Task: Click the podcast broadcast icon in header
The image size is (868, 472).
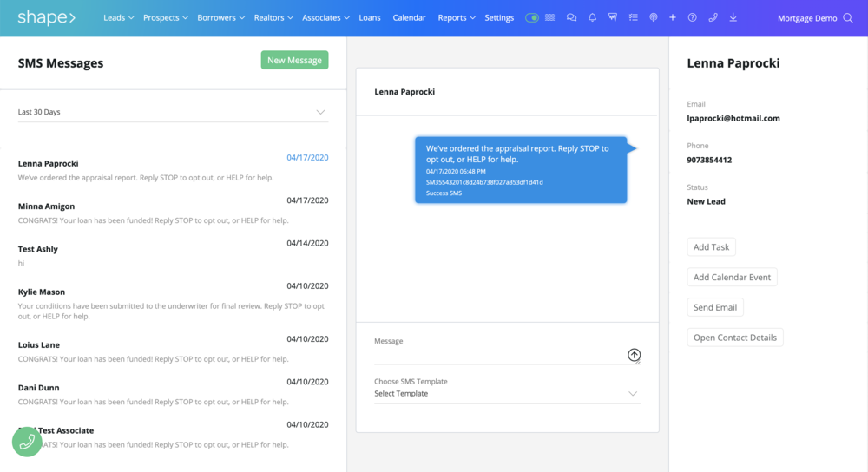Action: 654,17
